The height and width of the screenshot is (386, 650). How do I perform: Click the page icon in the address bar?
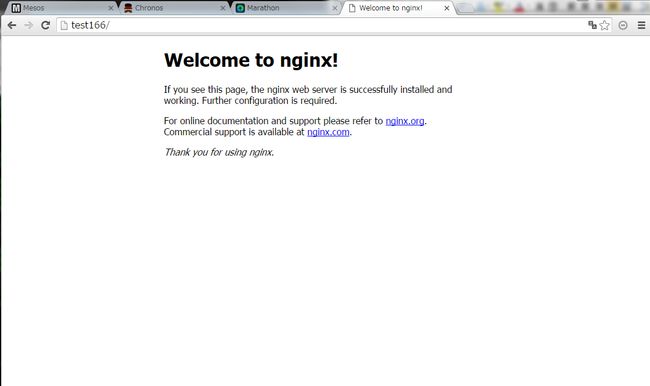point(64,25)
